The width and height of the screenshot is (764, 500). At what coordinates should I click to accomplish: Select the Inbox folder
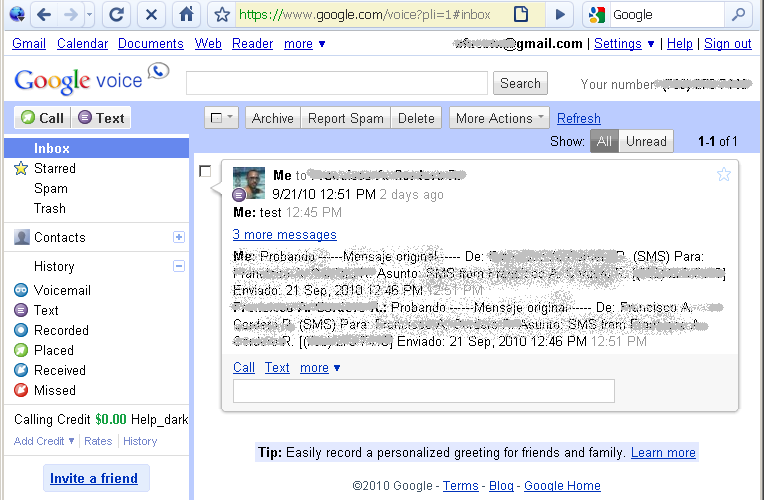[96, 148]
